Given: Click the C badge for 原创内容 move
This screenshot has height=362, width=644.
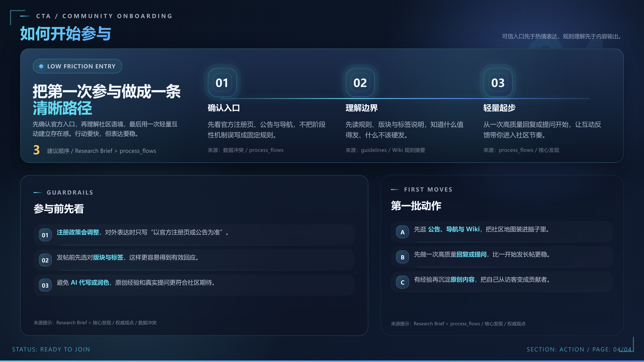Looking at the screenshot, I should pos(402,283).
